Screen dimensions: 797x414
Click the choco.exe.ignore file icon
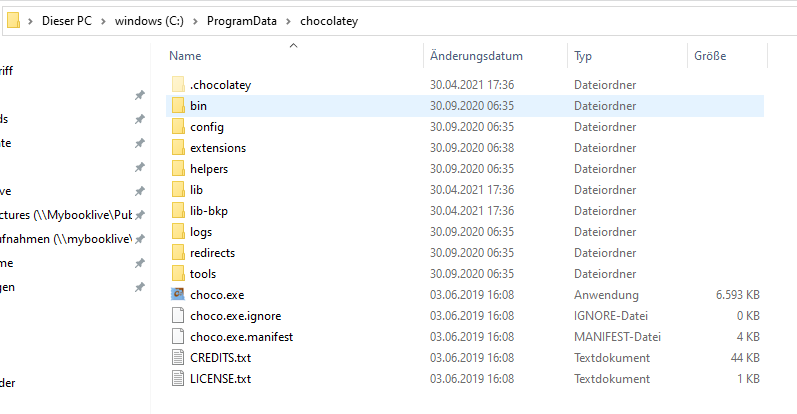(178, 315)
